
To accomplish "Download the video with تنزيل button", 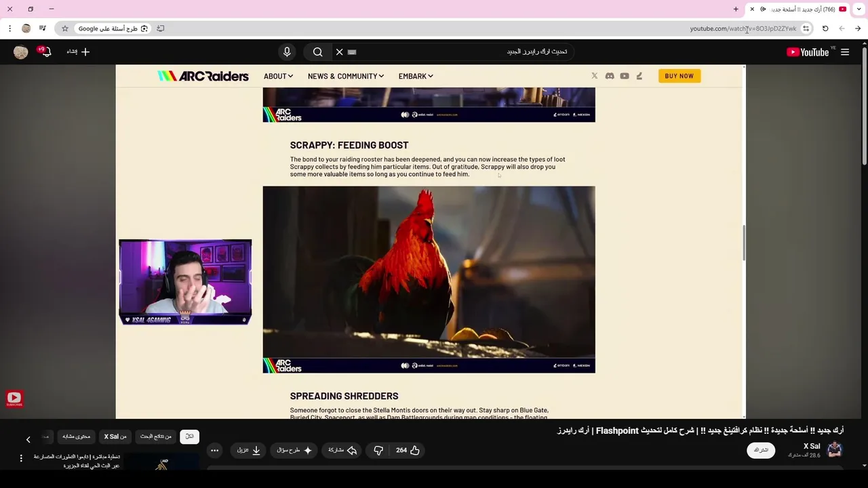I will pos(249,450).
